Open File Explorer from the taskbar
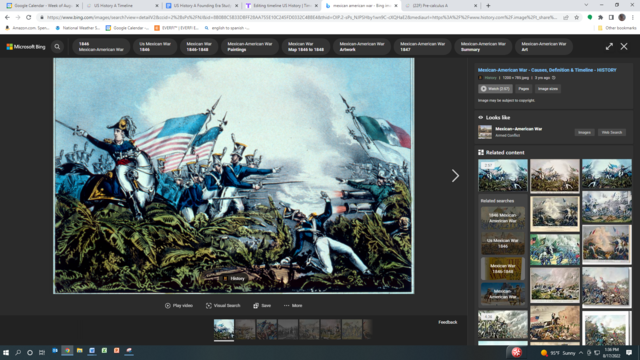 tap(79, 351)
